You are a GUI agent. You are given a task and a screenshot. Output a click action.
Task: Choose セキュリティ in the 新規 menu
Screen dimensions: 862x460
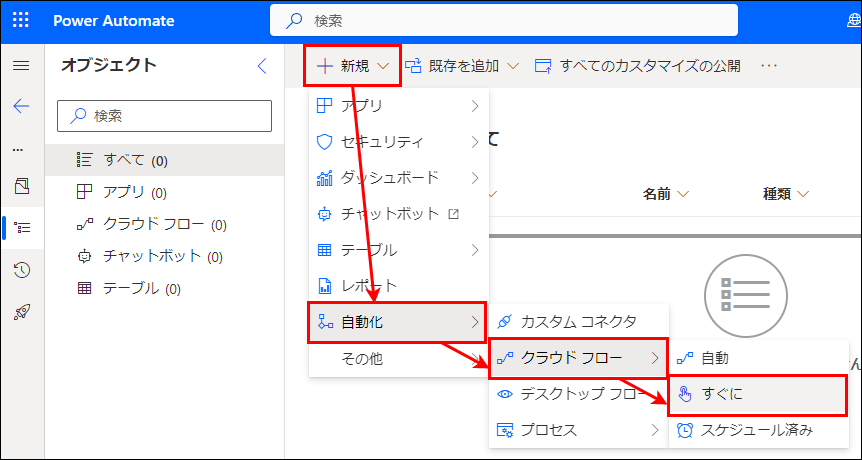[x=399, y=142]
